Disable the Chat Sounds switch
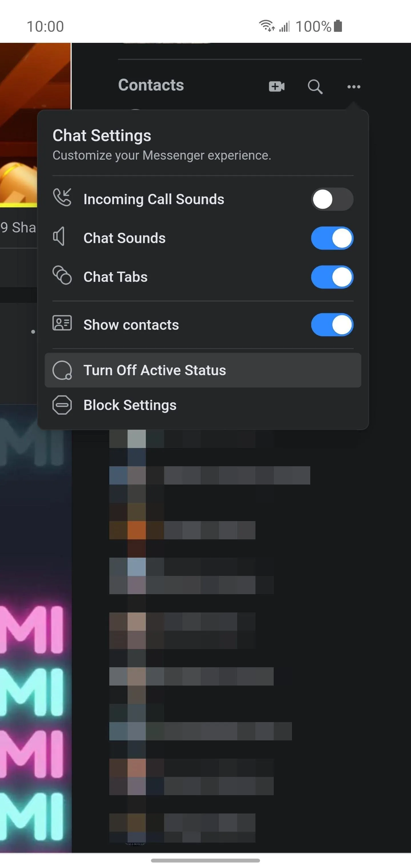411x868 pixels. [332, 238]
